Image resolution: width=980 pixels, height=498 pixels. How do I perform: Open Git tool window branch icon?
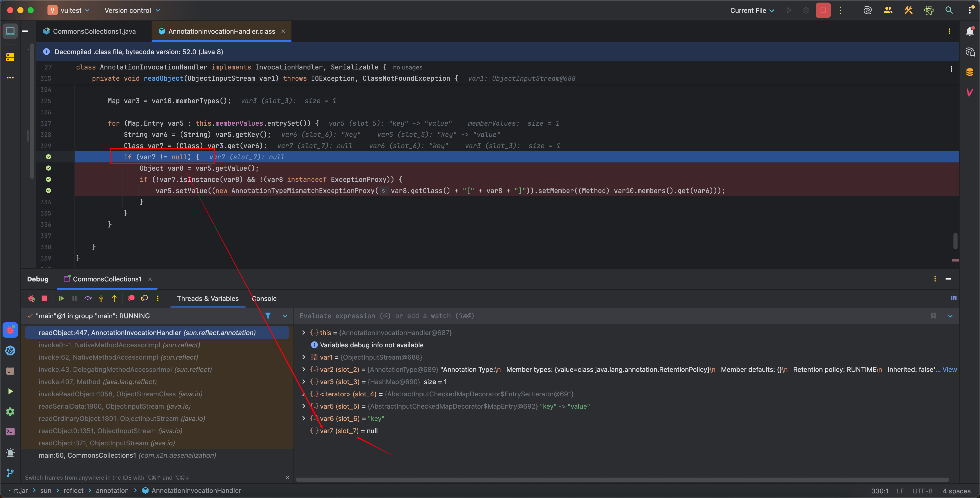(10, 472)
